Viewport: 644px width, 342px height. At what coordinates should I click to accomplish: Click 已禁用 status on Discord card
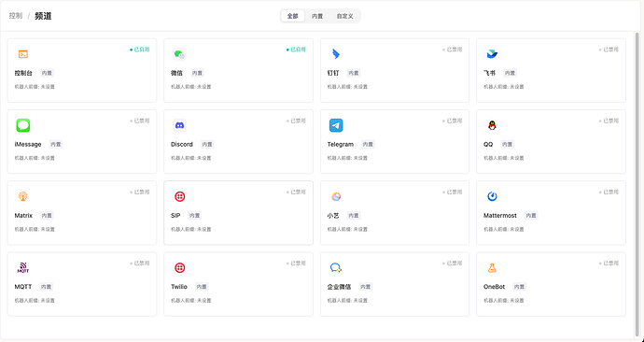(x=296, y=121)
